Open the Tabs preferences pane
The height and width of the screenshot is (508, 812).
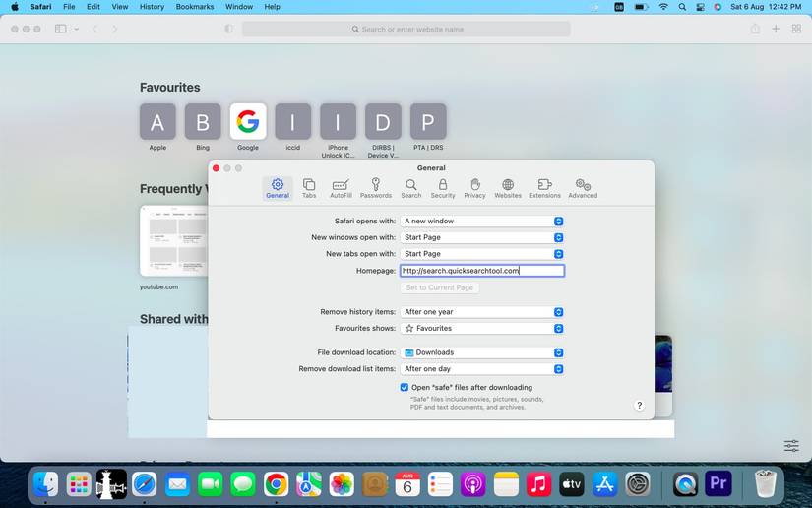tap(309, 188)
